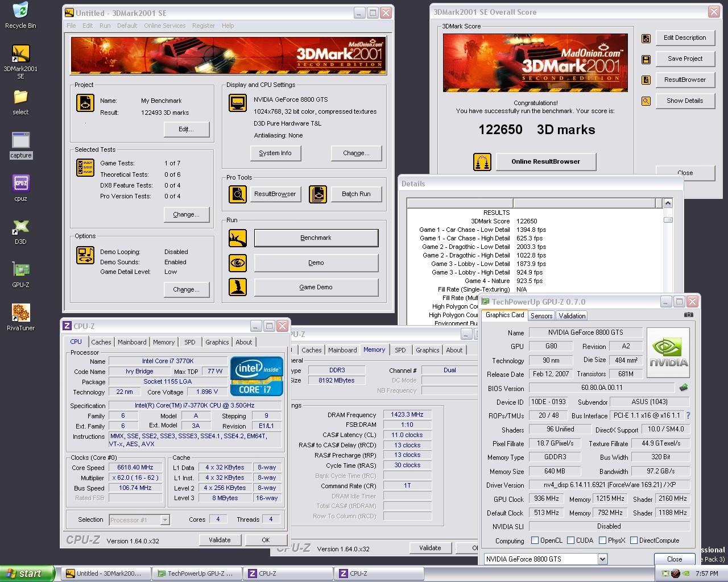Click the Edit... button under Project

click(187, 129)
